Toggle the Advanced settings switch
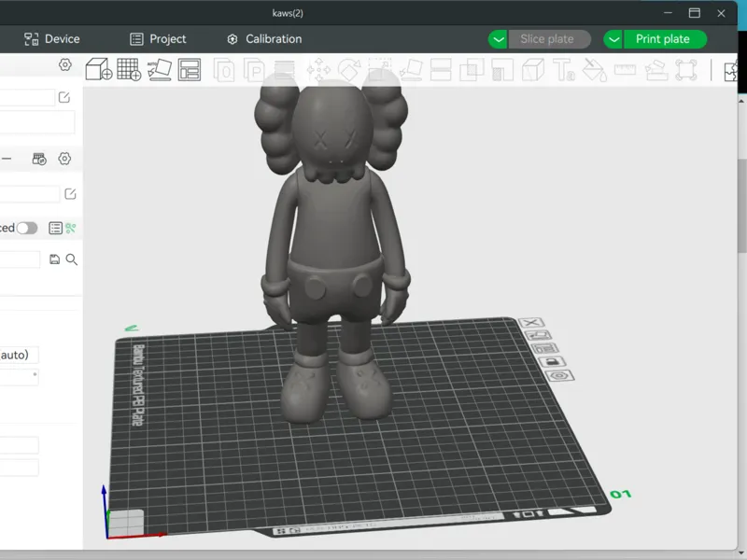 [x=27, y=228]
